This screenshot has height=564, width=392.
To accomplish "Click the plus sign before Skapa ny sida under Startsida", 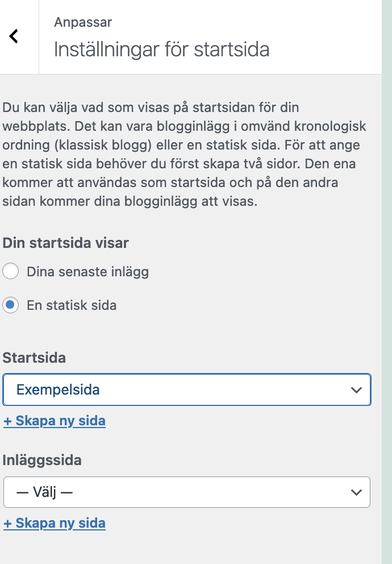I will click(x=9, y=421).
